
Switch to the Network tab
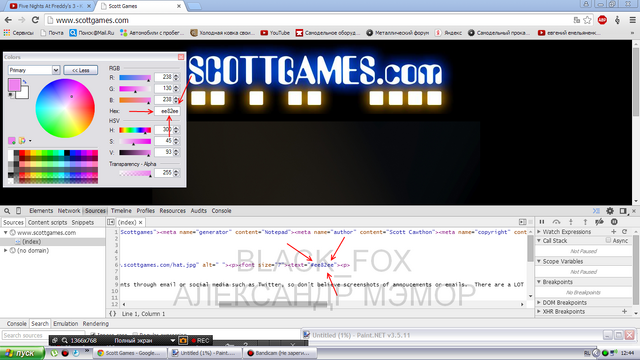[x=69, y=211]
